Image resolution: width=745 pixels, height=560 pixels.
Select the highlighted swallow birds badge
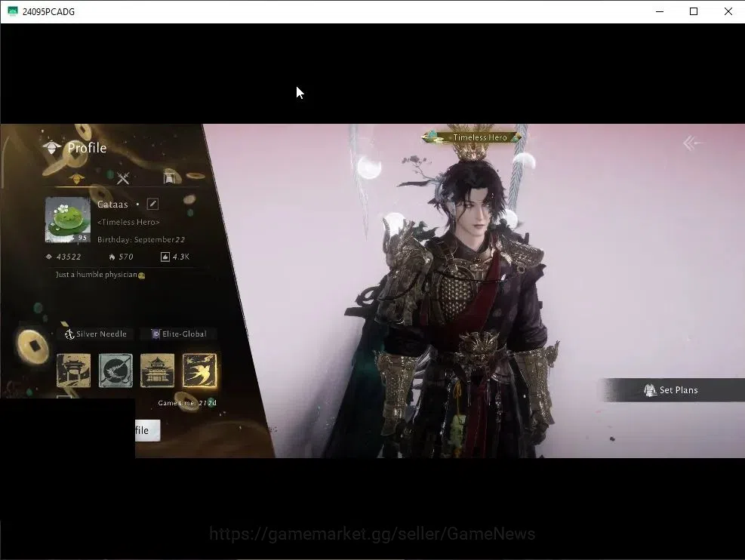tap(199, 371)
